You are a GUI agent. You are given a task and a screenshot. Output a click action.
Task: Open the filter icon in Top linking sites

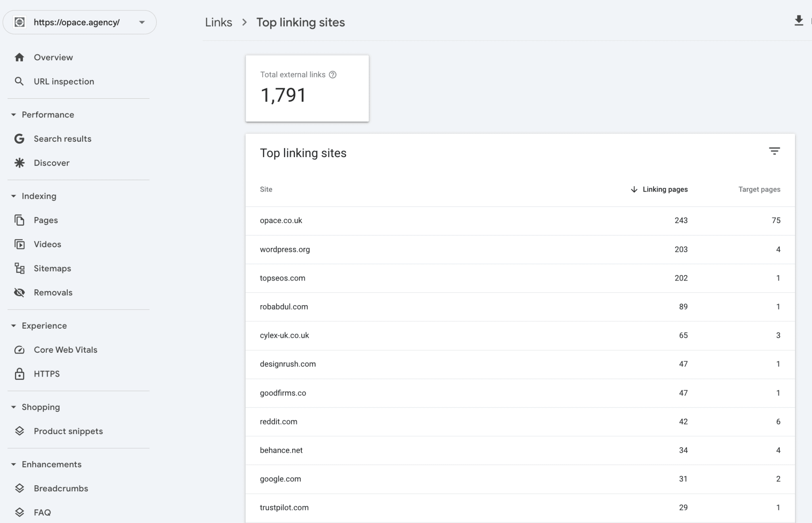pos(775,151)
